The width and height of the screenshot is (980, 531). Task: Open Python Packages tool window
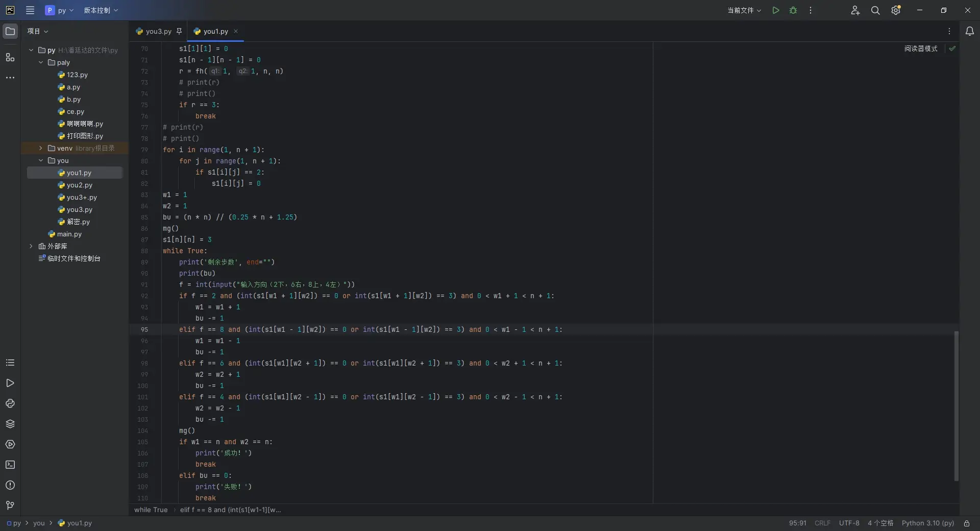coord(10,424)
